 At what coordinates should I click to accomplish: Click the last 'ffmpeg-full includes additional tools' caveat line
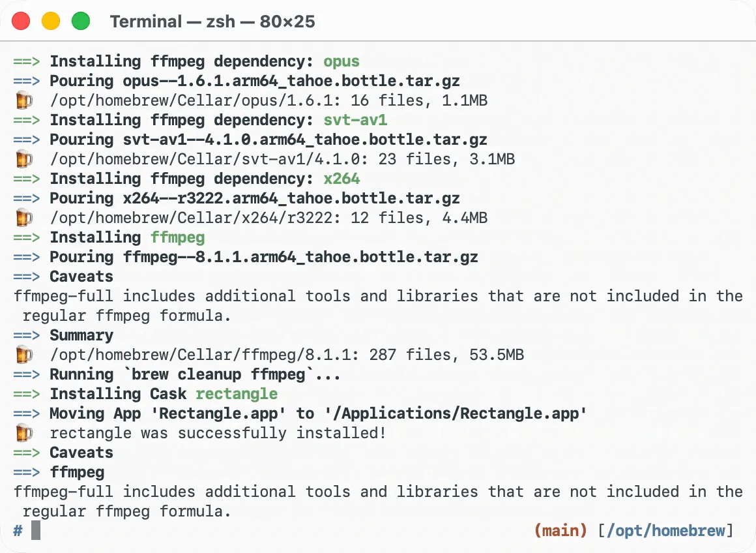[378, 492]
